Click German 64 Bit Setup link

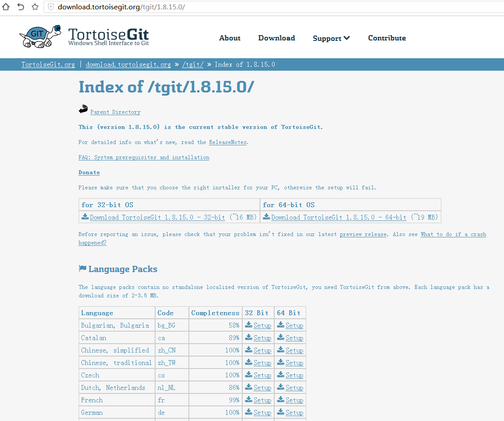point(294,413)
